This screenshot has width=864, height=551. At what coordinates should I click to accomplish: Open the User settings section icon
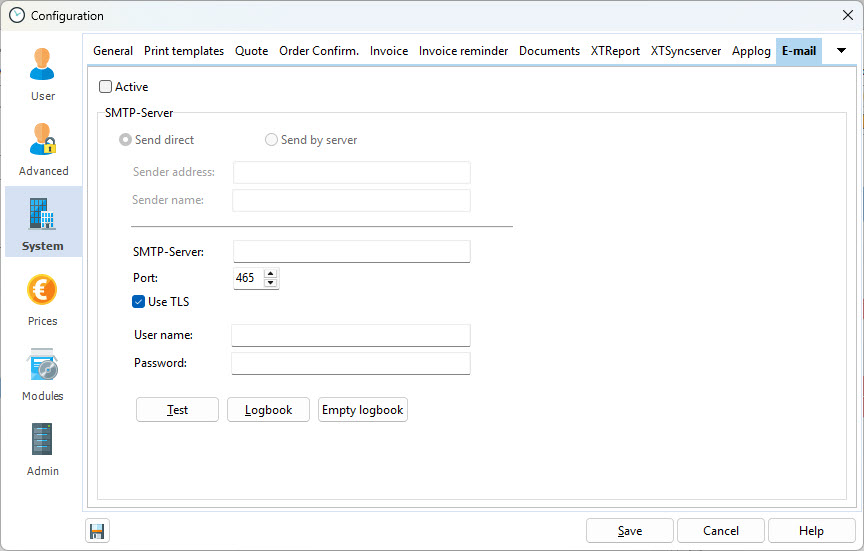tap(43, 64)
